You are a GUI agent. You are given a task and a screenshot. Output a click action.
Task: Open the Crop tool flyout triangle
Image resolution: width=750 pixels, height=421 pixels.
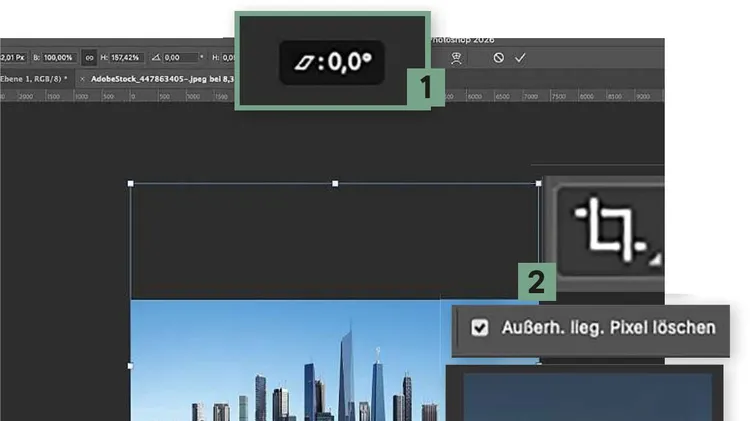653,260
